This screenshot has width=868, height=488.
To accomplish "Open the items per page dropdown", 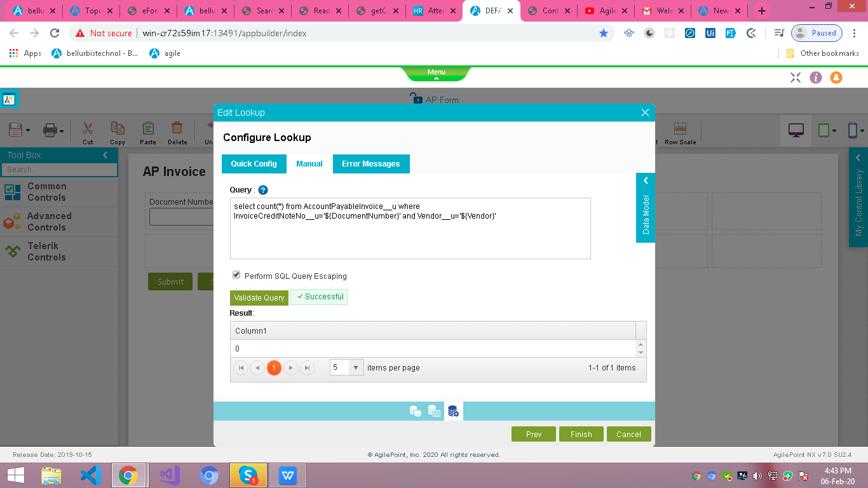I will click(x=356, y=368).
